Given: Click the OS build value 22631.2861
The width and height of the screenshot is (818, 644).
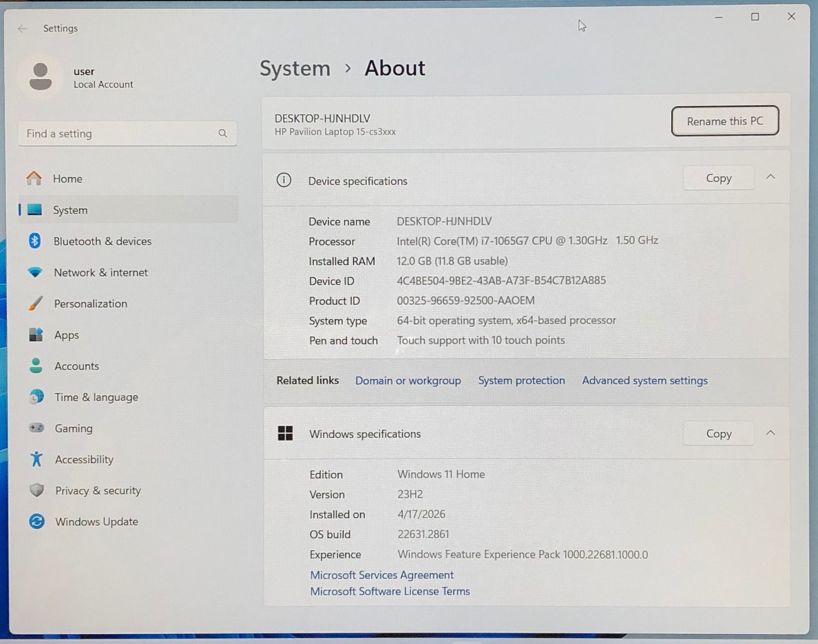Looking at the screenshot, I should click(x=423, y=534).
